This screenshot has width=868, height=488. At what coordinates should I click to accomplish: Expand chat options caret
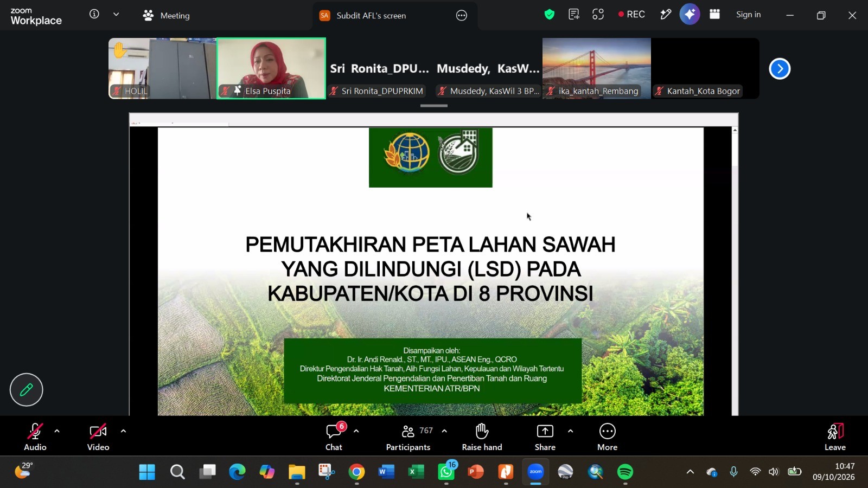pos(356,432)
